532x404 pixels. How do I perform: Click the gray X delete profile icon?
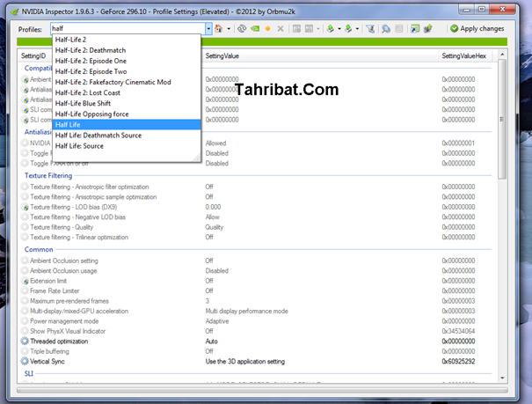[x=281, y=29]
